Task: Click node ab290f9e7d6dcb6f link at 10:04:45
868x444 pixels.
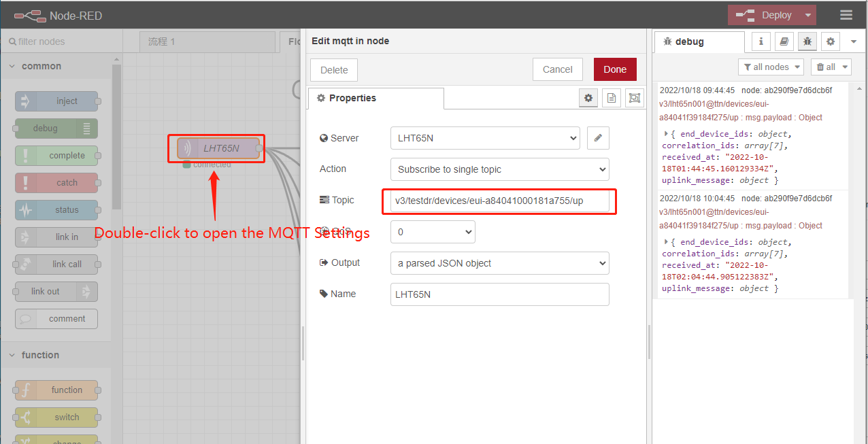Action: (x=786, y=199)
